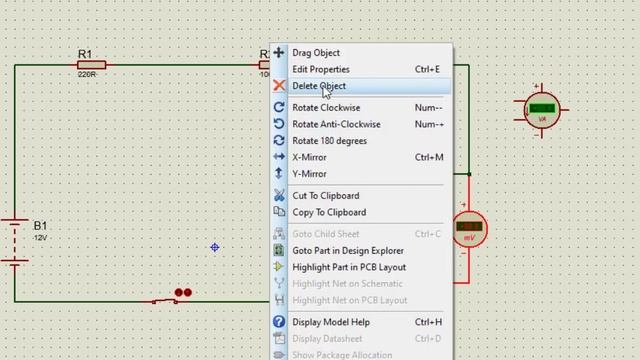The width and height of the screenshot is (640, 360).
Task: Click the B1 reference label
Action: pyautogui.click(x=40, y=226)
